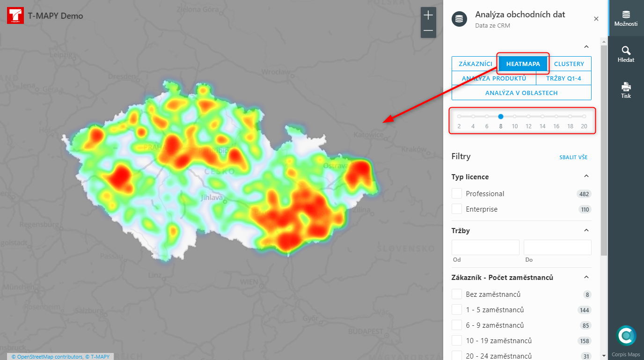Collapse the Zákazník - Počet zaměstnanců section
This screenshot has width=644, height=360.
(586, 277)
